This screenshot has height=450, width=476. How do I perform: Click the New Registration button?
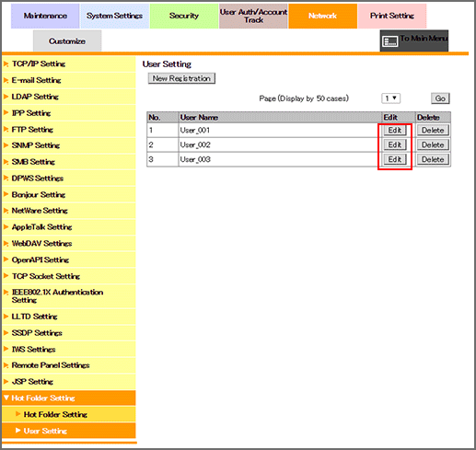tap(181, 78)
